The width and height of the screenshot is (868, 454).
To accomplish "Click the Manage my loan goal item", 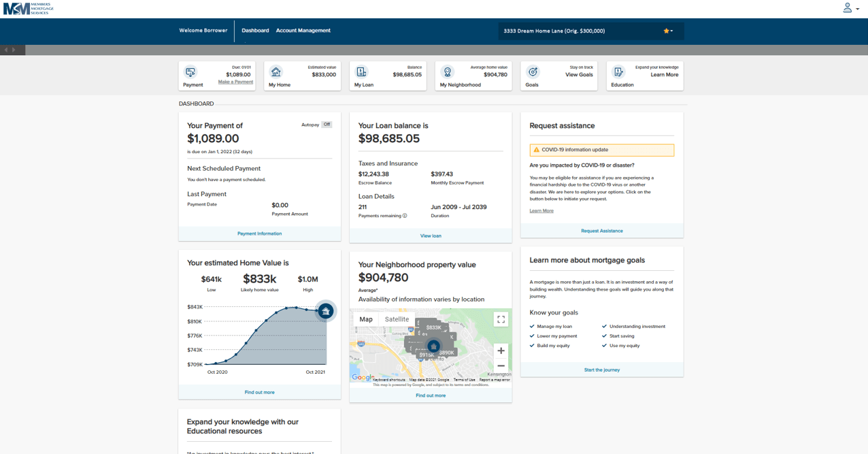I will click(x=551, y=327).
